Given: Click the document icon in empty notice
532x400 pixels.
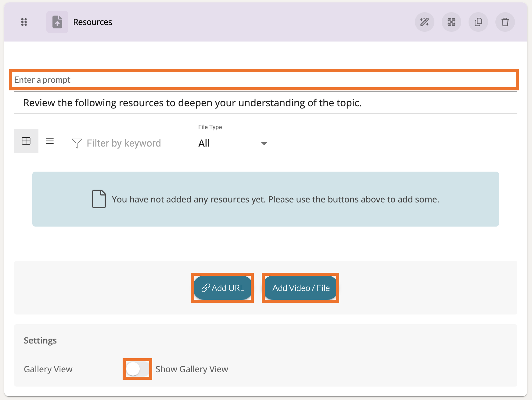Looking at the screenshot, I should click(x=99, y=199).
